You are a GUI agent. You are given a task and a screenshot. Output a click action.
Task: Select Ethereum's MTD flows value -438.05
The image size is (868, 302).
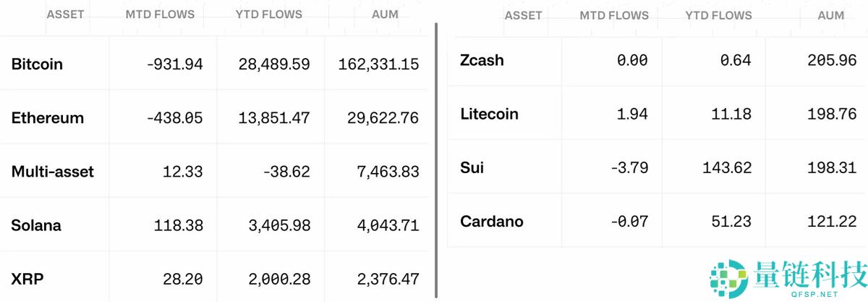(x=174, y=117)
